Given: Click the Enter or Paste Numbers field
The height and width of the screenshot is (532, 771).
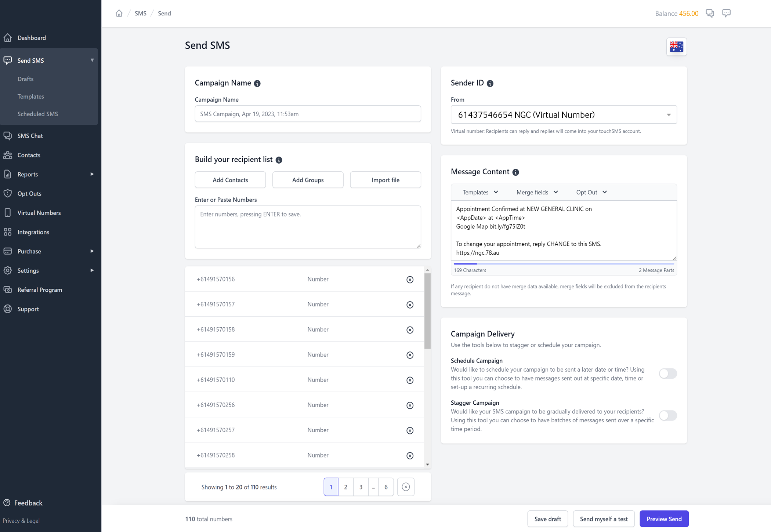Looking at the screenshot, I should (x=308, y=227).
